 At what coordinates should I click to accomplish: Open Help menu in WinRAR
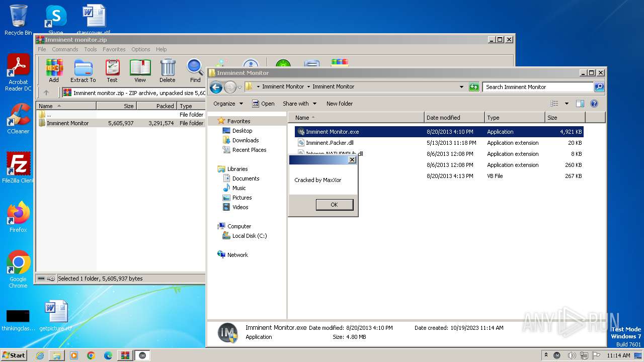161,49
